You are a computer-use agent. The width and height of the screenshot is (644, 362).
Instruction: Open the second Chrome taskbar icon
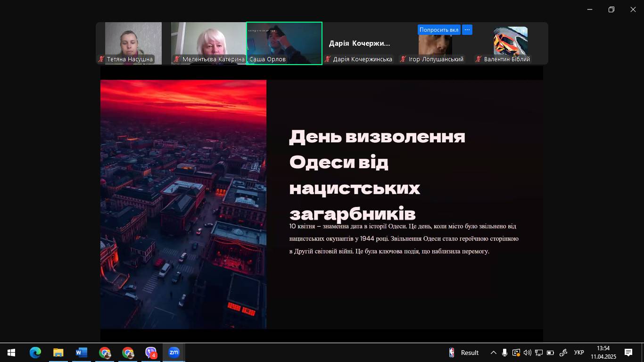click(128, 353)
